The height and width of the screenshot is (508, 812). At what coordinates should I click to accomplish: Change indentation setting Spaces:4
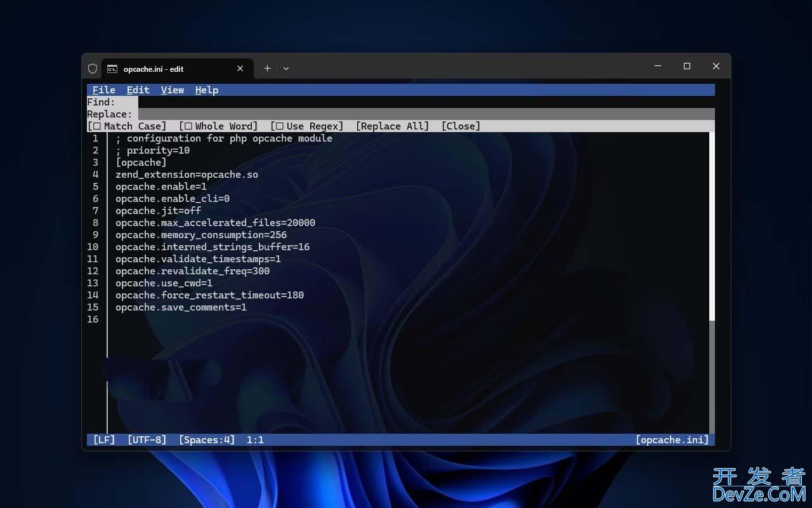[207, 440]
